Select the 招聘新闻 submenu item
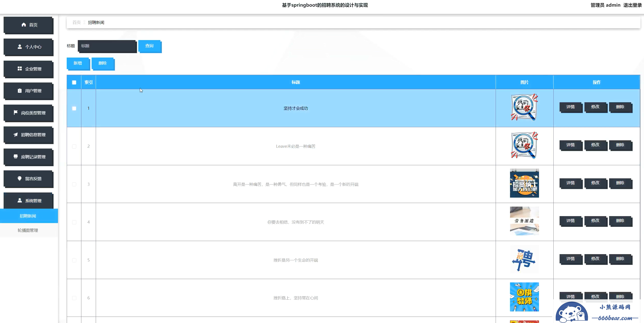 click(x=29, y=216)
